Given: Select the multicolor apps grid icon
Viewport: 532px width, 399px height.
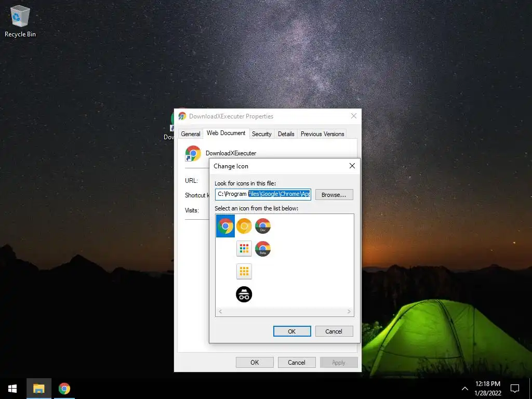Looking at the screenshot, I should pyautogui.click(x=244, y=249).
